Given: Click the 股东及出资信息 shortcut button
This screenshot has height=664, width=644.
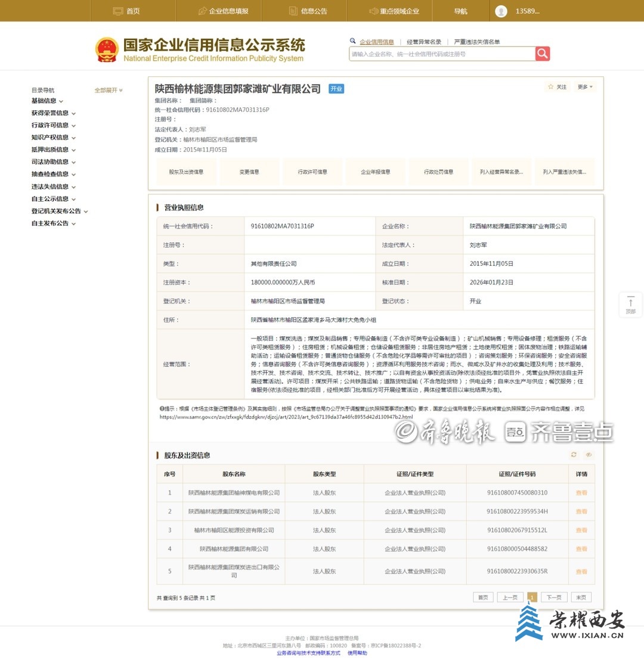Looking at the screenshot, I should tap(186, 172).
